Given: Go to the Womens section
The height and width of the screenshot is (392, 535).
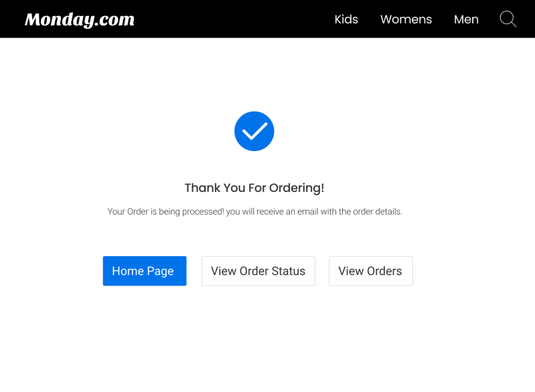Looking at the screenshot, I should 406,19.
